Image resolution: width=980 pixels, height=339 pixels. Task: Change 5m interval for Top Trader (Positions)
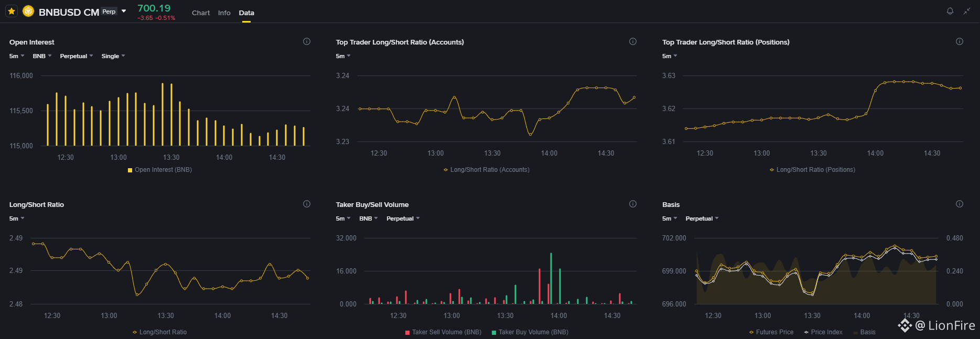(670, 56)
